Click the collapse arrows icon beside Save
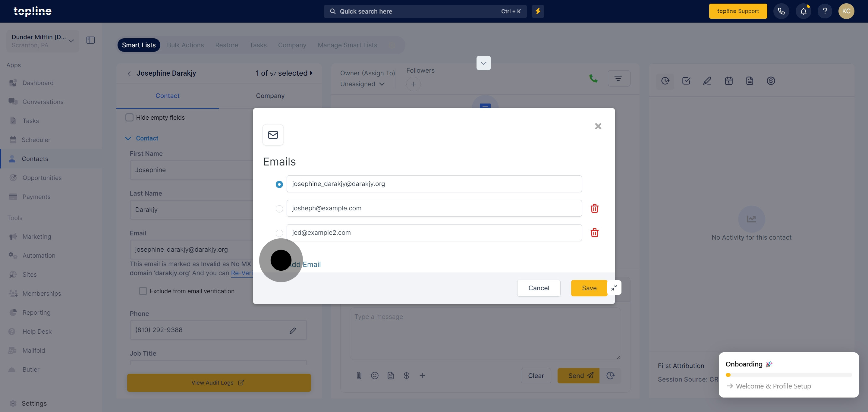The width and height of the screenshot is (868, 412). (x=614, y=288)
